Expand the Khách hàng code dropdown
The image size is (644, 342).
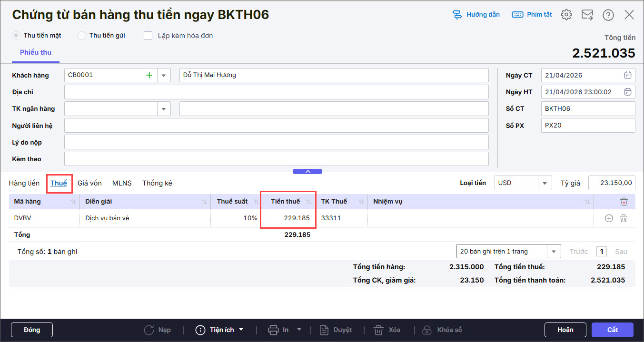click(x=164, y=75)
